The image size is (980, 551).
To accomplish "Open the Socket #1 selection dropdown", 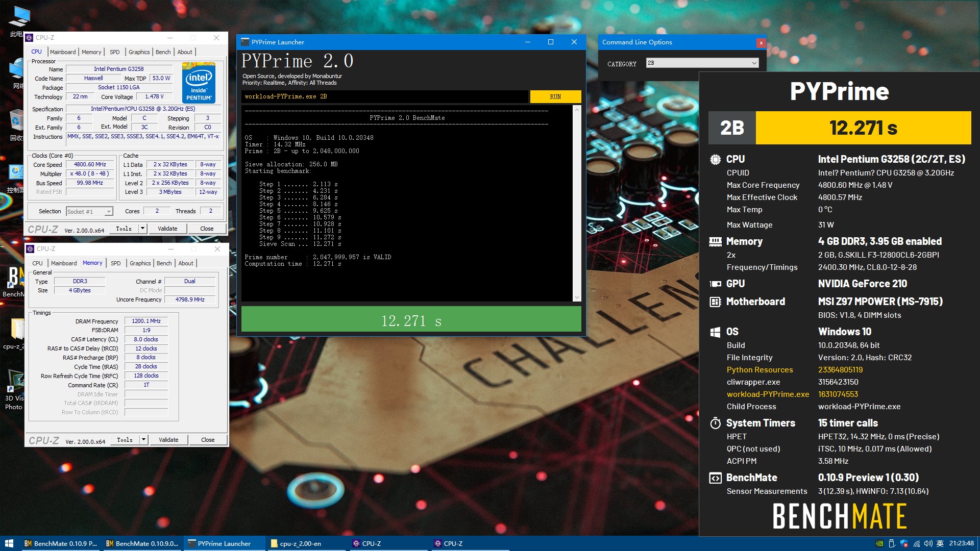I will 89,211.
